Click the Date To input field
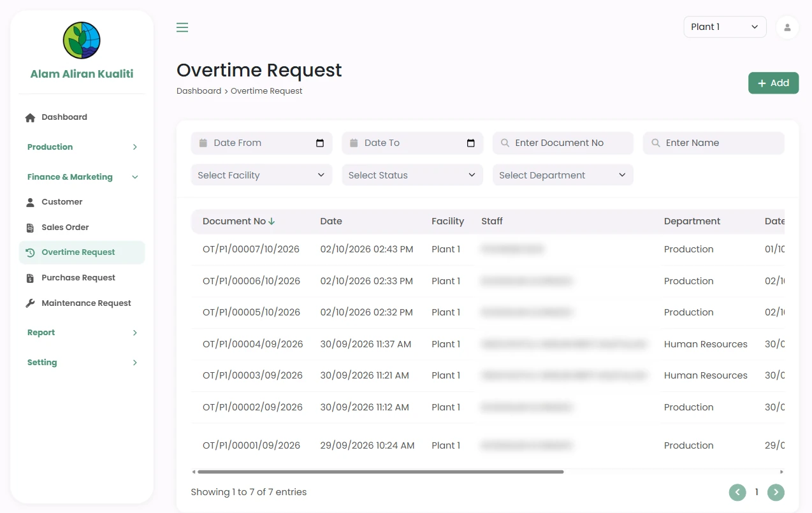Screen dimensions: 812x513 point(412,143)
